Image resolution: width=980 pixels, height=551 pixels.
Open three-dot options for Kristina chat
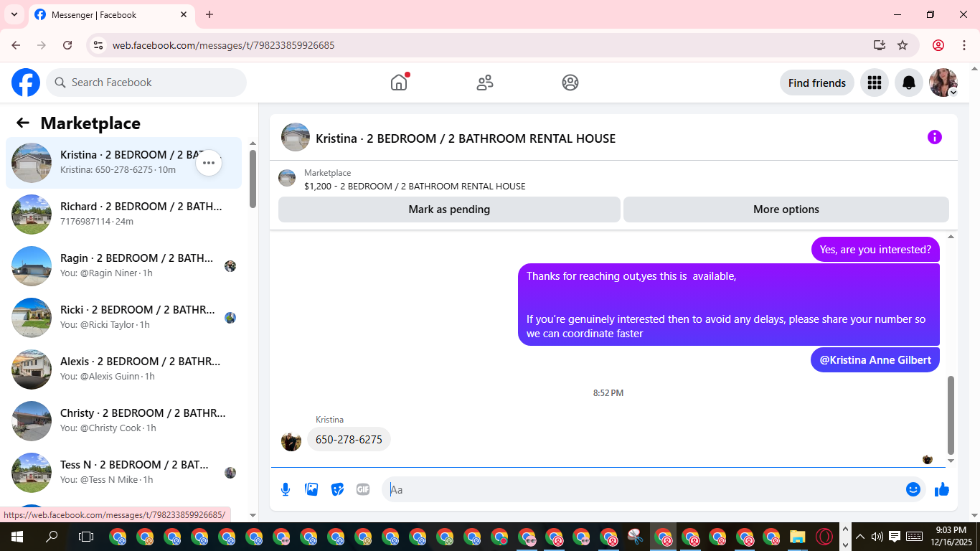pyautogui.click(x=209, y=163)
